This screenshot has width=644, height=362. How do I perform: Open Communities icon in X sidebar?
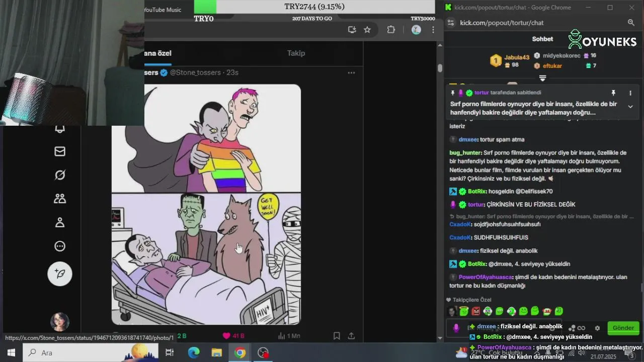[60, 199]
